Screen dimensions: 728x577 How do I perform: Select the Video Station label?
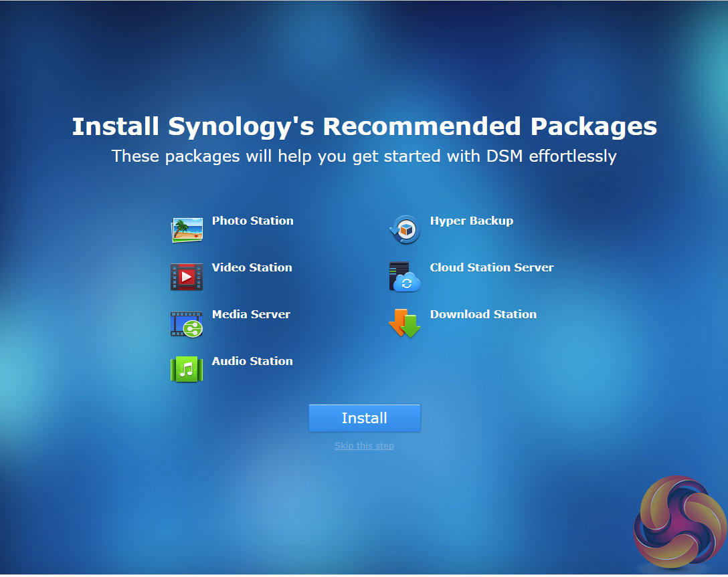click(x=252, y=267)
